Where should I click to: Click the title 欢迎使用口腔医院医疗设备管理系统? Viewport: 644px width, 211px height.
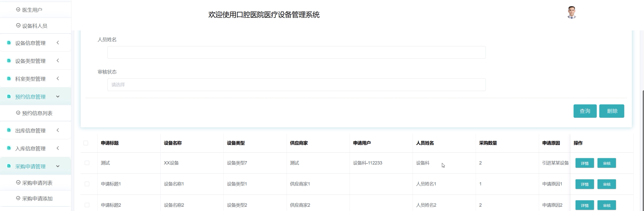pyautogui.click(x=264, y=15)
